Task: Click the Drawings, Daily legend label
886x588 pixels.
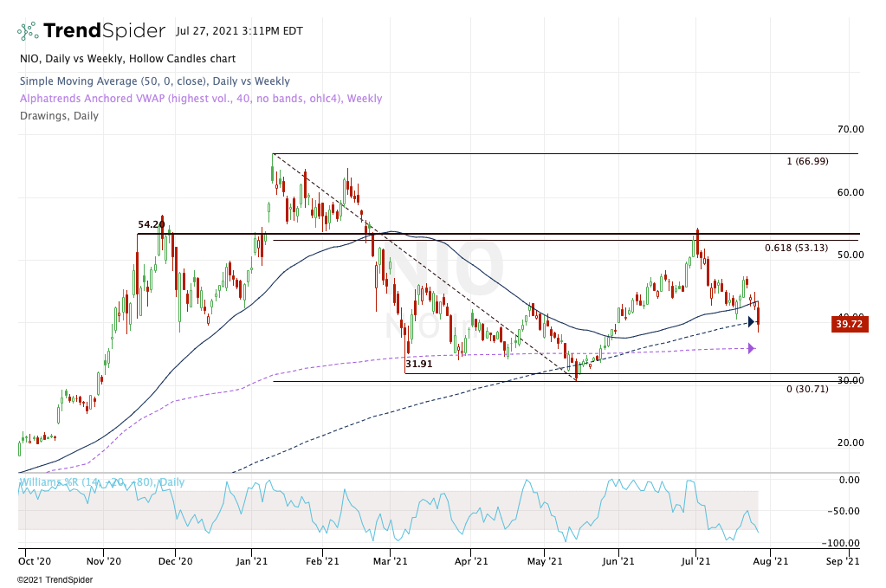Action: pyautogui.click(x=58, y=116)
